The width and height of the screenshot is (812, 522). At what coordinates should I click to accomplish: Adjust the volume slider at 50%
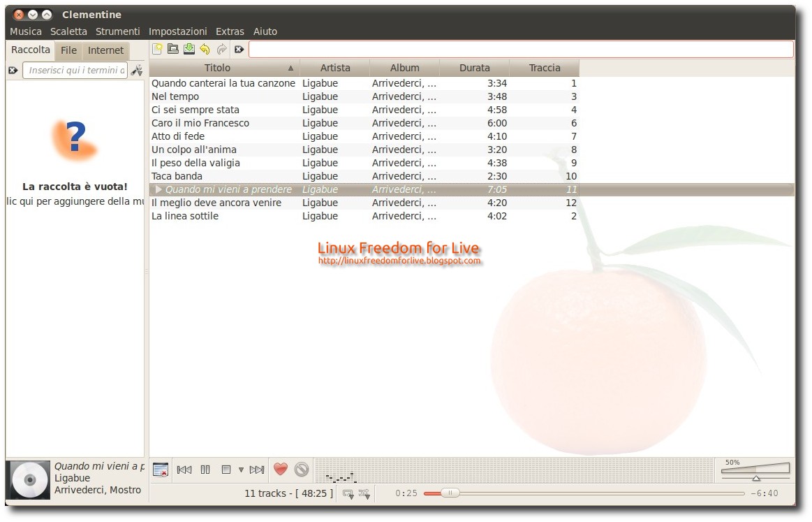(755, 471)
